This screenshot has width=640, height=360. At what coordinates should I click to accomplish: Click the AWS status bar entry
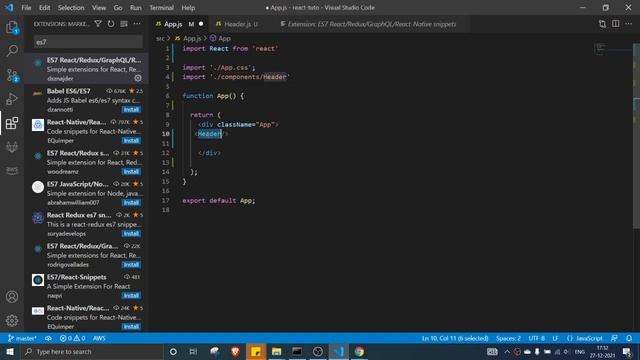pyautogui.click(x=99, y=338)
